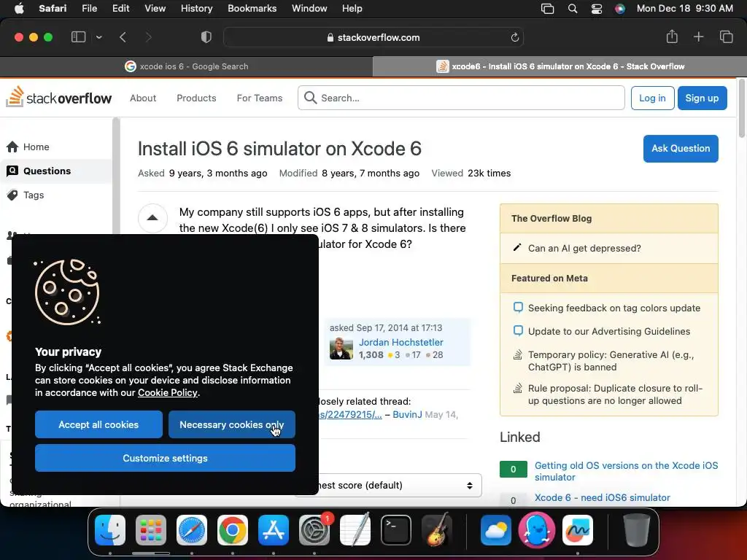Open a new tab with plus

(698, 36)
